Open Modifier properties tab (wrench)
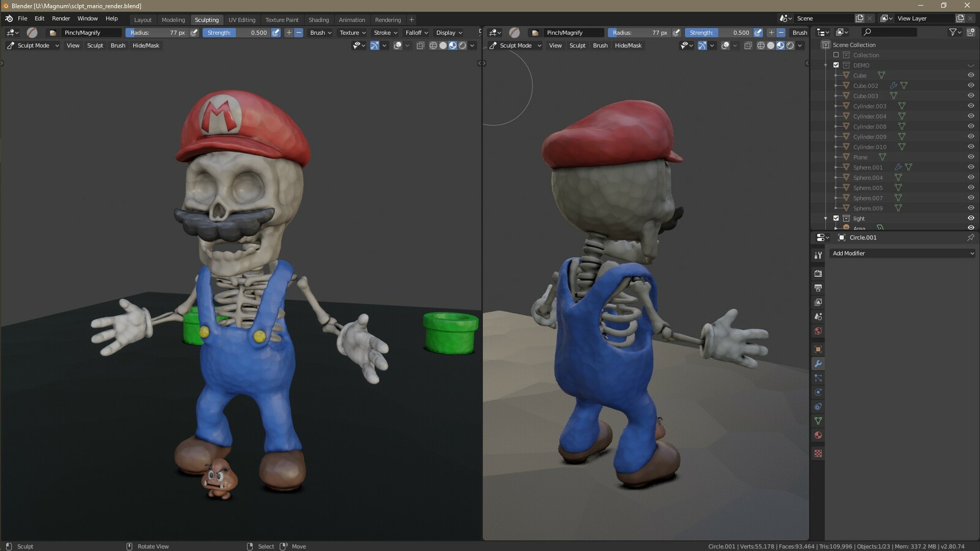Viewport: 980px width, 551px height. (x=818, y=363)
